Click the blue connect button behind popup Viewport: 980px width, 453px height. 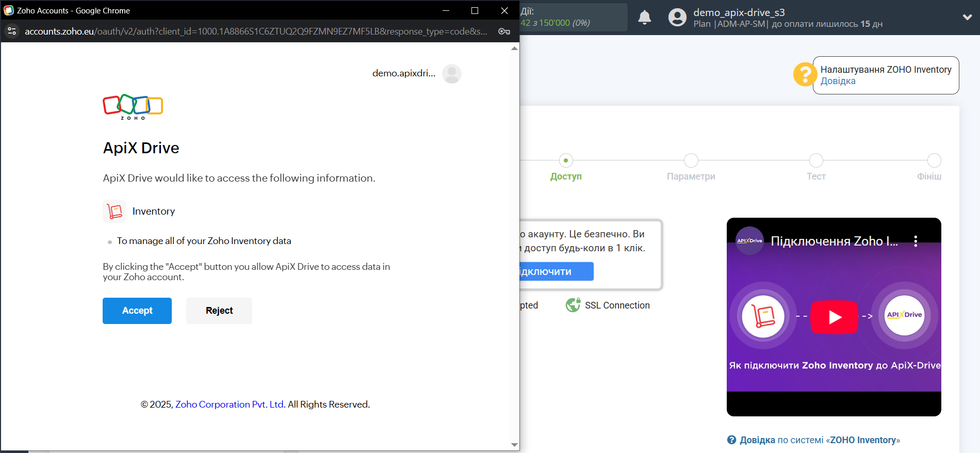coord(557,271)
